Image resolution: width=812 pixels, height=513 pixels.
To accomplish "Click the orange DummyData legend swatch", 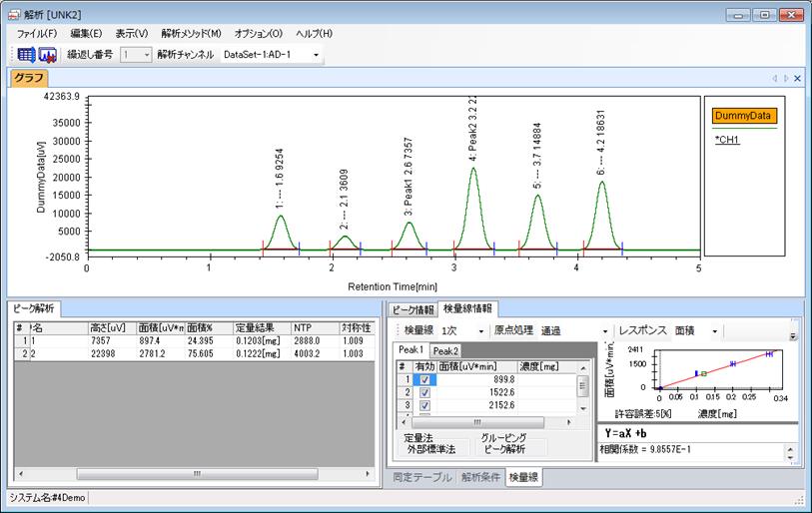I will point(744,116).
